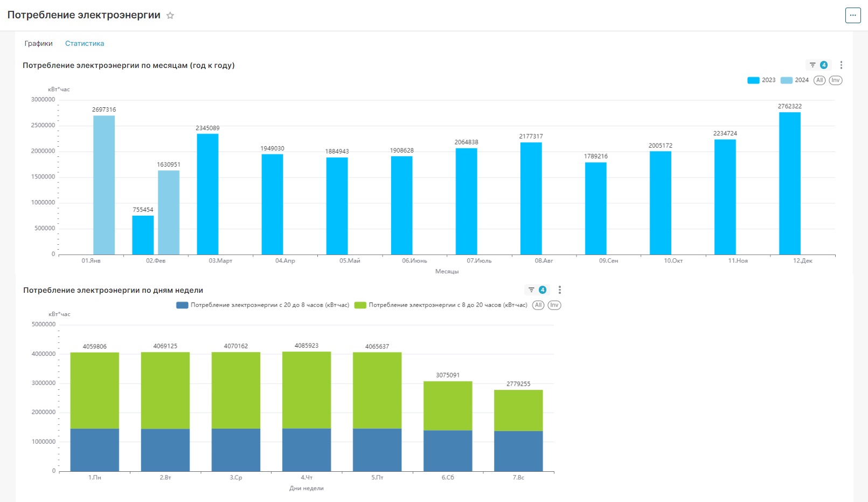The image size is (868, 502).
Task: Click green daytime segment of 6.Сб bar
Action: tap(447, 406)
